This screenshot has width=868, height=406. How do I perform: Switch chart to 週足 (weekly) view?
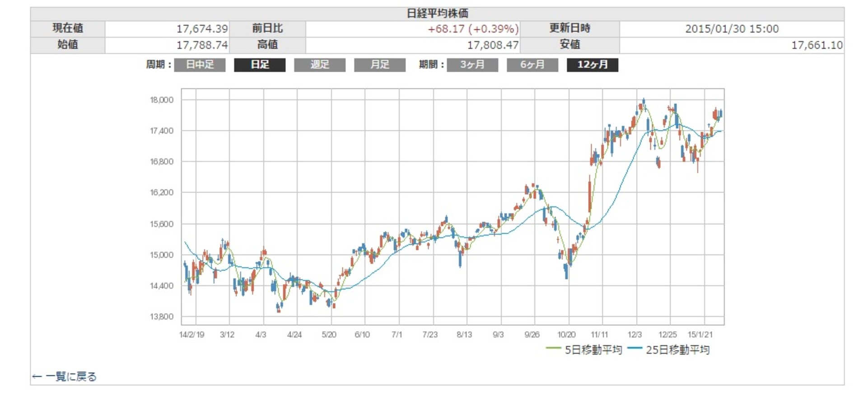click(x=320, y=65)
